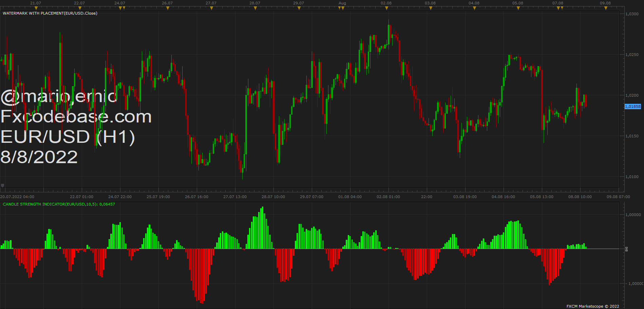644x309 pixels.
Task: Click the 1,0150 price axis label
Action: coord(632,136)
